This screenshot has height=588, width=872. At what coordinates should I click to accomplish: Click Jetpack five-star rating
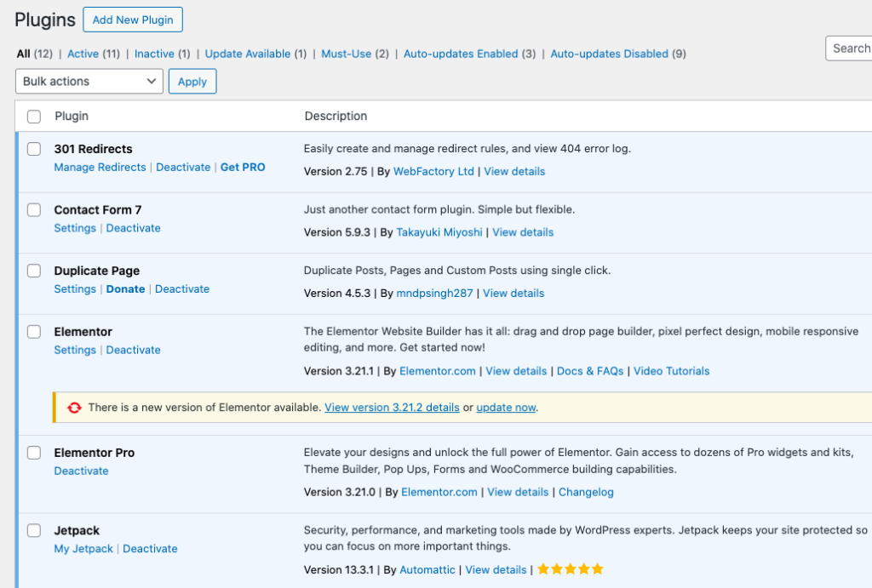click(570, 569)
